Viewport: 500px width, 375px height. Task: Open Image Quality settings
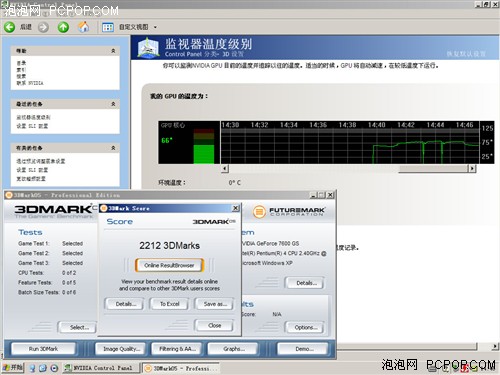(x=121, y=349)
